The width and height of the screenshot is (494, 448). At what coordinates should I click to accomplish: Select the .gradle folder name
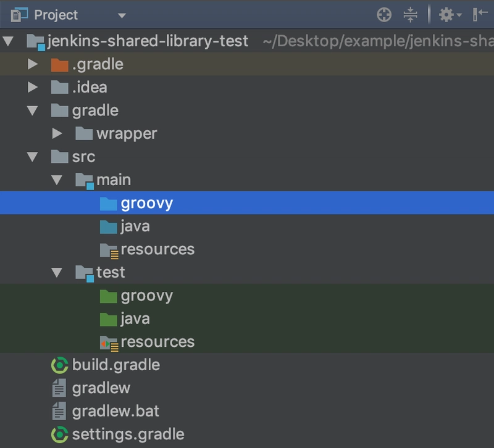98,65
